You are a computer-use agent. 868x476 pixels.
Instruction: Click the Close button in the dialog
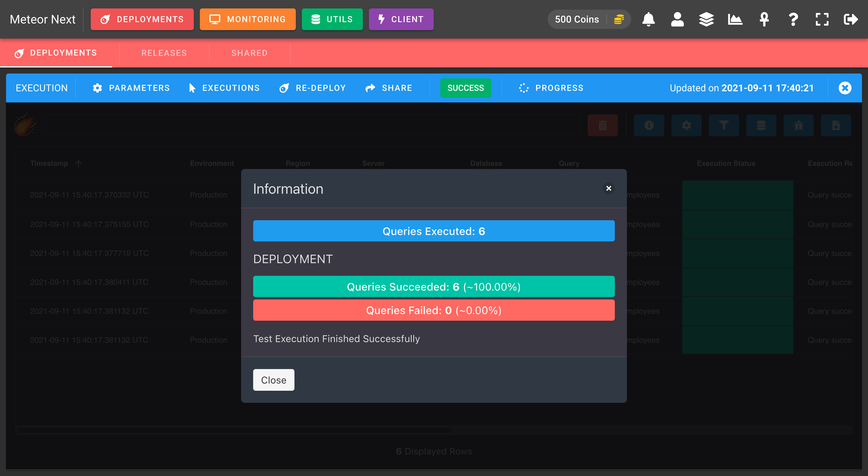coord(274,380)
